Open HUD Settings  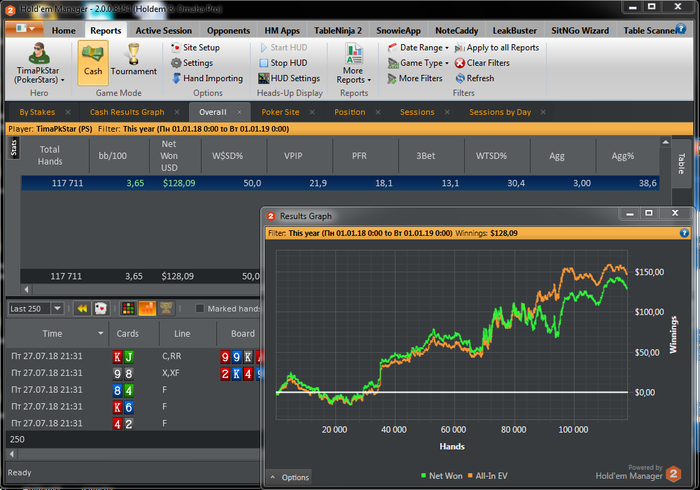[289, 79]
